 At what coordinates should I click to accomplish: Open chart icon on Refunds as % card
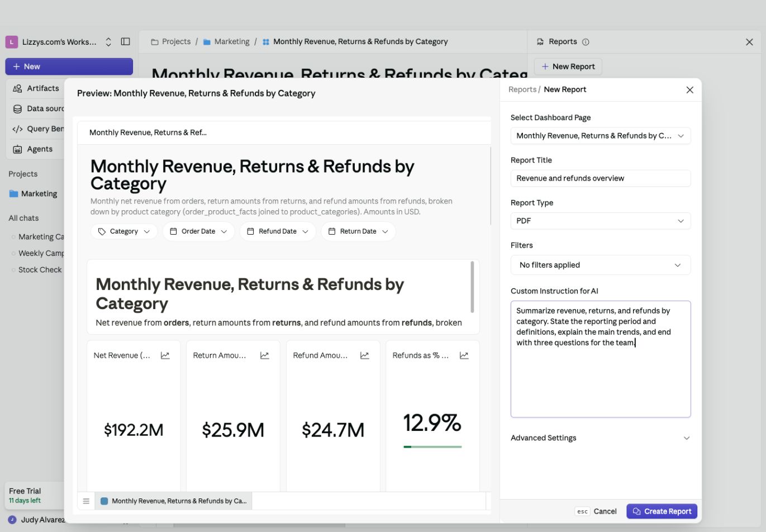(x=464, y=355)
